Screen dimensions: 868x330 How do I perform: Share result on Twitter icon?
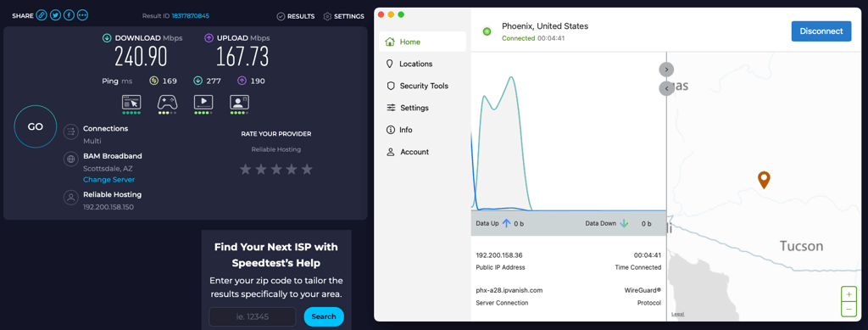(55, 15)
